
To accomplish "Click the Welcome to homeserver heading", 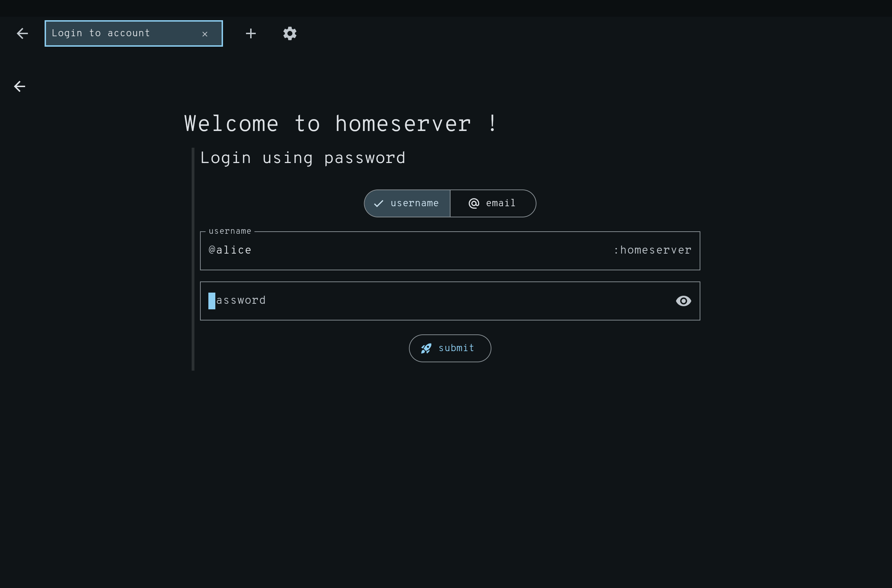I will (x=340, y=124).
